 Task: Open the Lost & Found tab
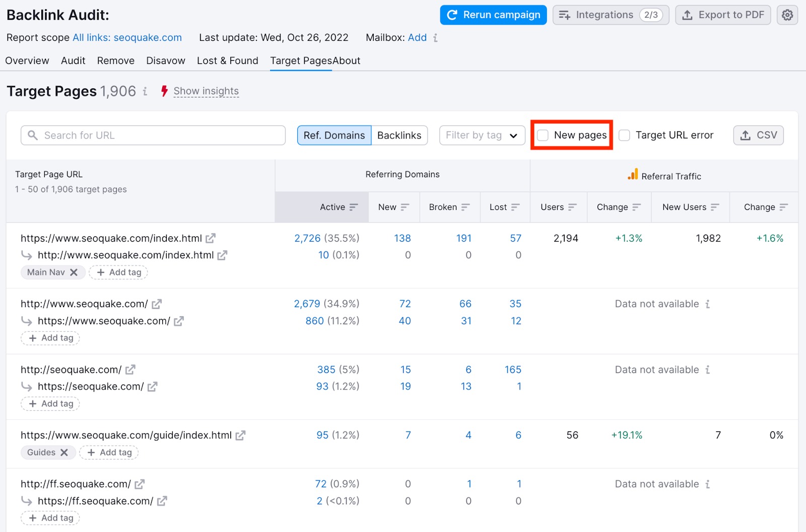pos(227,60)
